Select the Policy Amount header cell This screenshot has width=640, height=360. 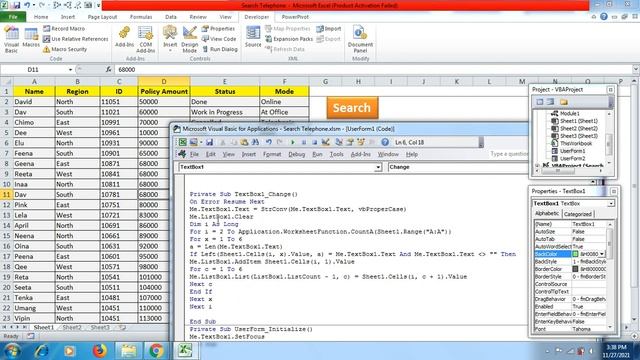pyautogui.click(x=164, y=91)
